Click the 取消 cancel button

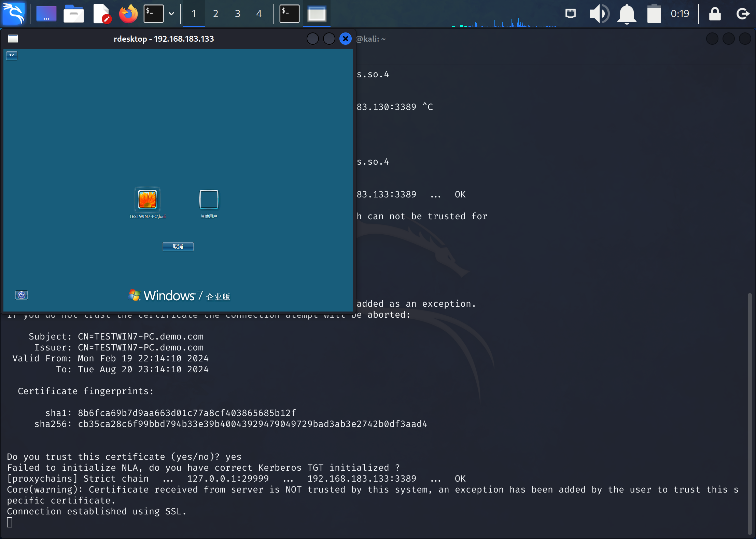178,246
